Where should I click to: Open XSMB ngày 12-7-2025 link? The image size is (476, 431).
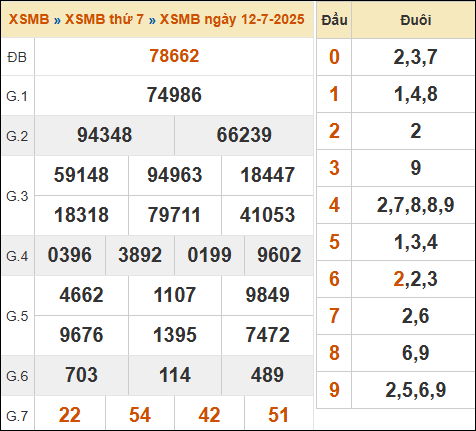pyautogui.click(x=232, y=19)
